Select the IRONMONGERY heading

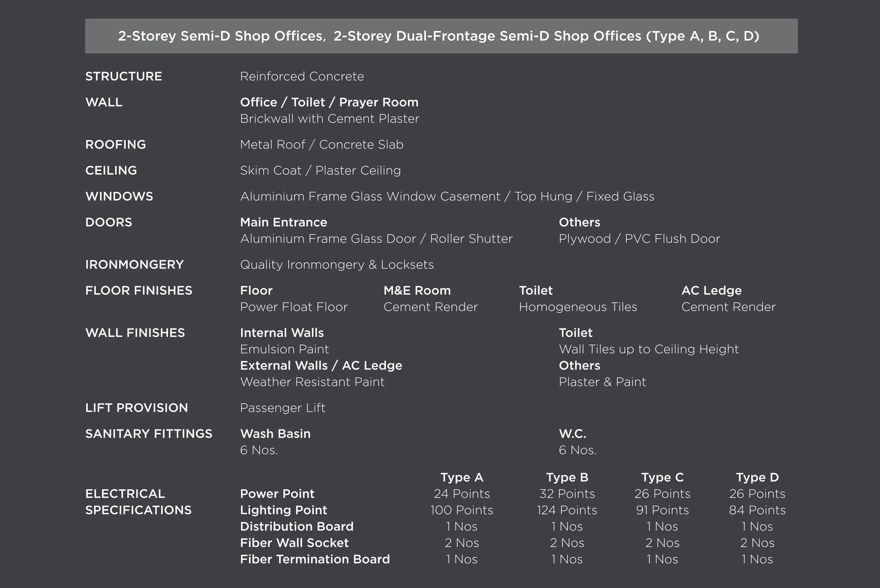(134, 265)
